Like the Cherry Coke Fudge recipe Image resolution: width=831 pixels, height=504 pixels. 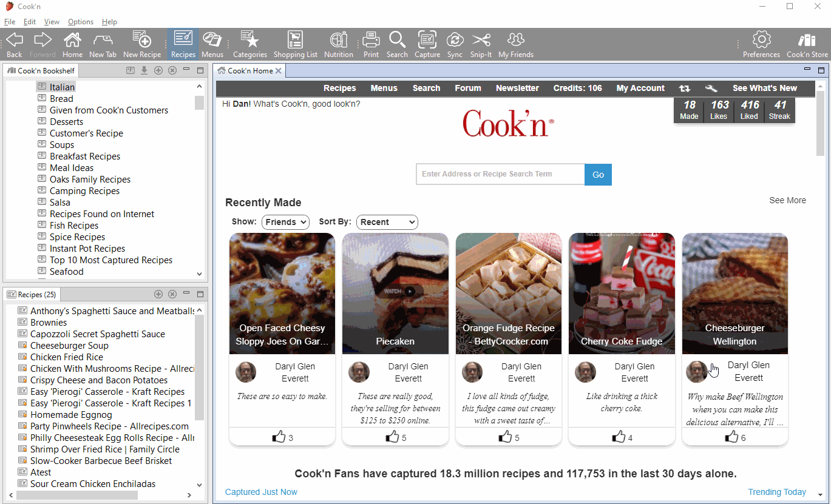point(618,437)
